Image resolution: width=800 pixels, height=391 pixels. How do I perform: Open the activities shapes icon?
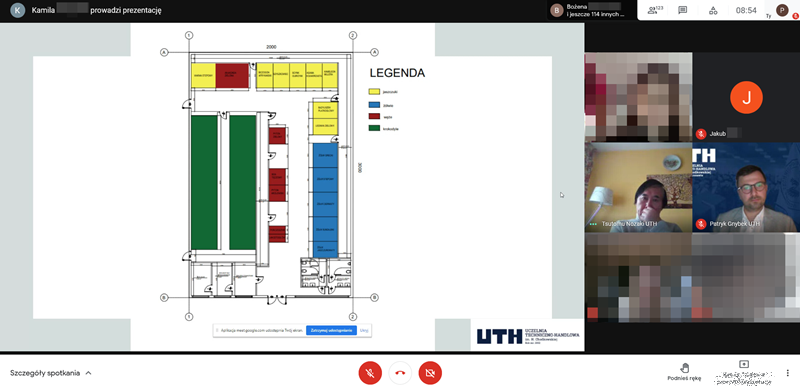pos(713,10)
